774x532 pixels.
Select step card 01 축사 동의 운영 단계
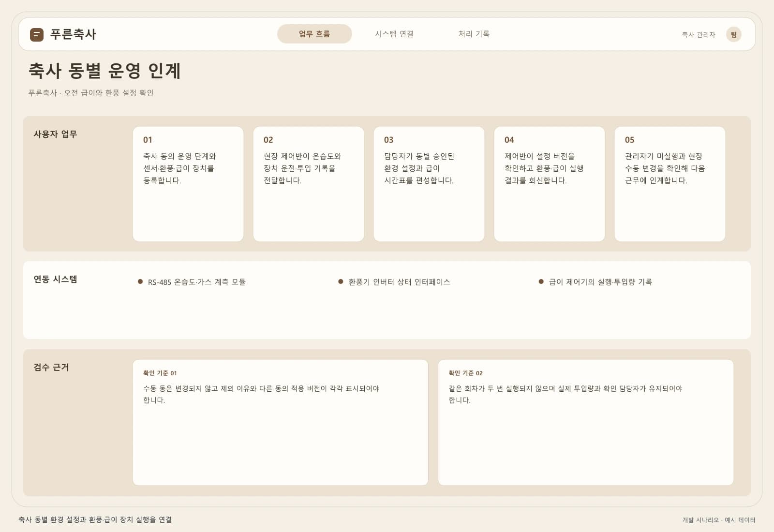click(x=188, y=184)
